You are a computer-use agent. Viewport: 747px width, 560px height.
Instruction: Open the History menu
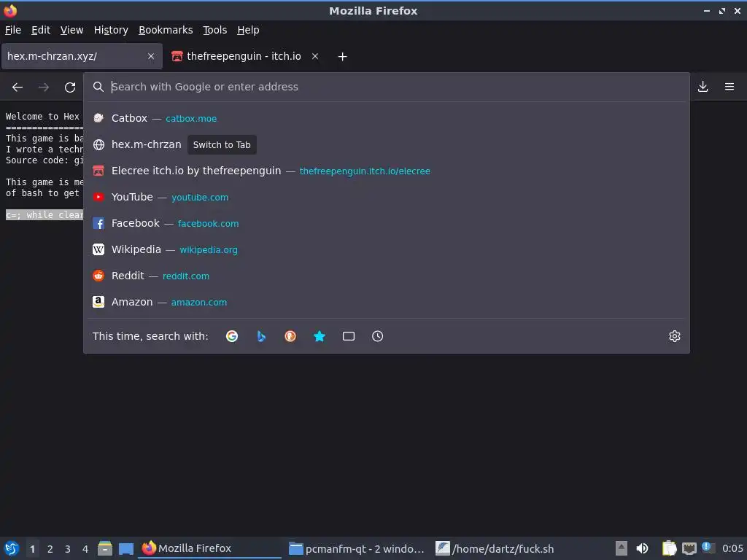point(111,30)
